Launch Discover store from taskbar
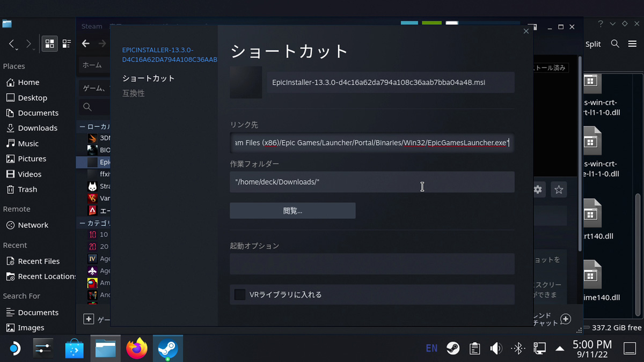 pos(75,349)
